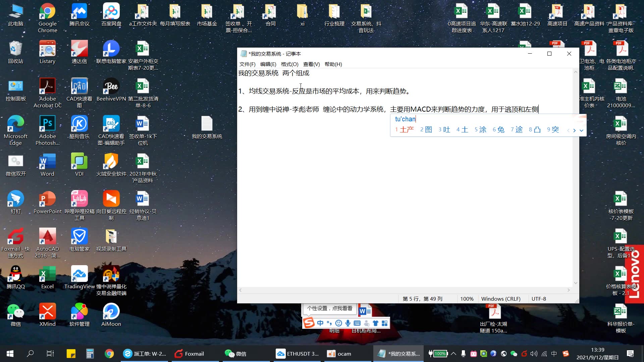Click next page arrow in IME suggestions
This screenshot has width=644, height=362.
point(575,130)
